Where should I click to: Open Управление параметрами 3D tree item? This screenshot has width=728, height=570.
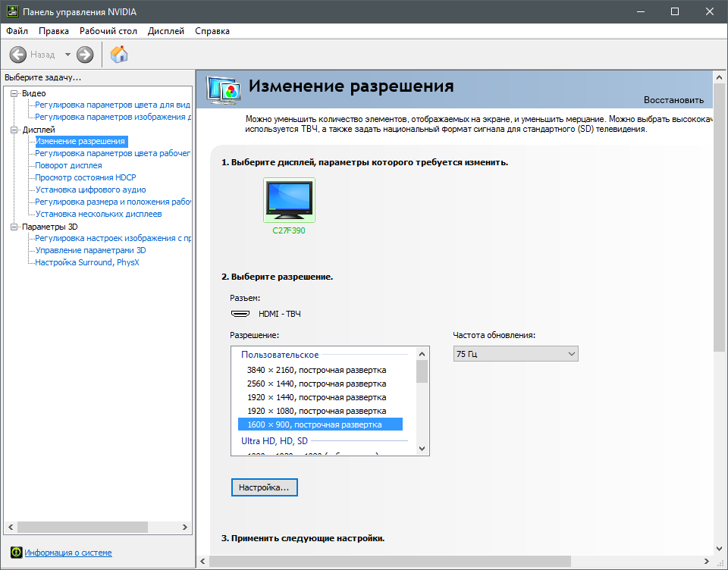click(x=90, y=250)
